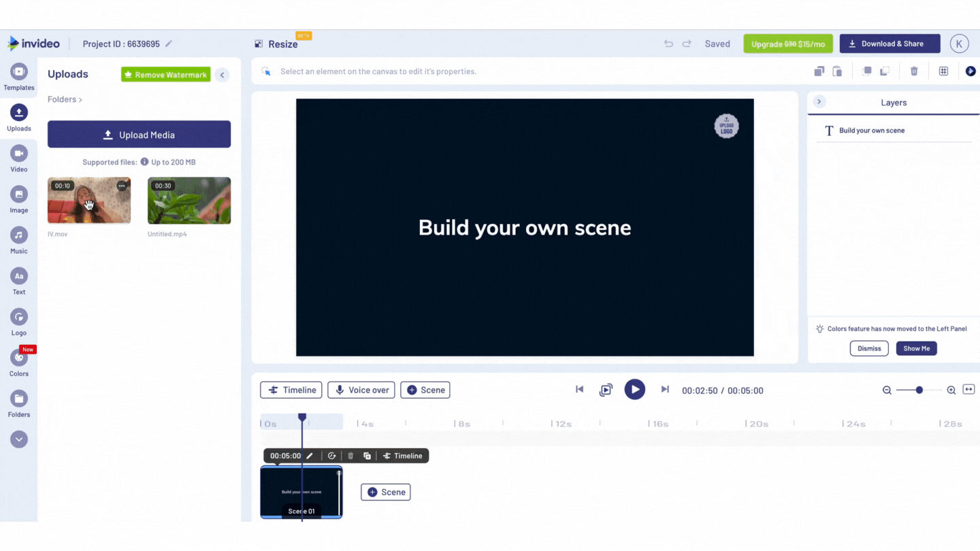Edit project ID with pencil icon
Screen dimensions: 980x551
[x=169, y=44]
